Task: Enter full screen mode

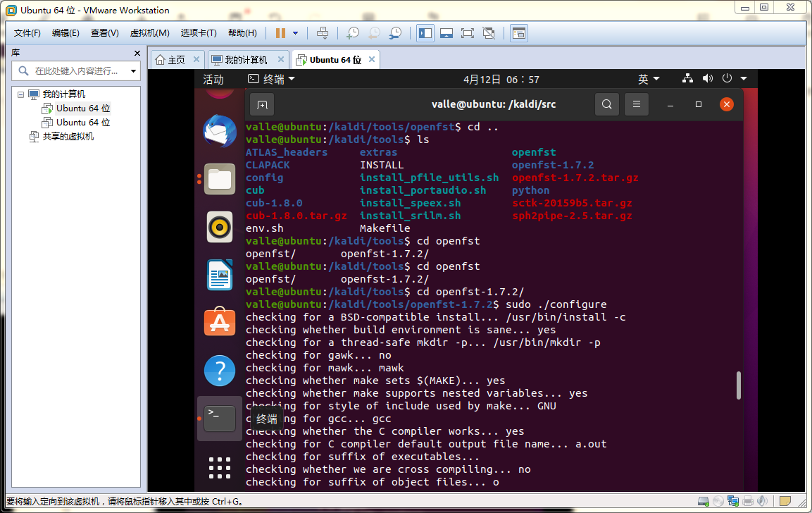Action: coord(468,33)
